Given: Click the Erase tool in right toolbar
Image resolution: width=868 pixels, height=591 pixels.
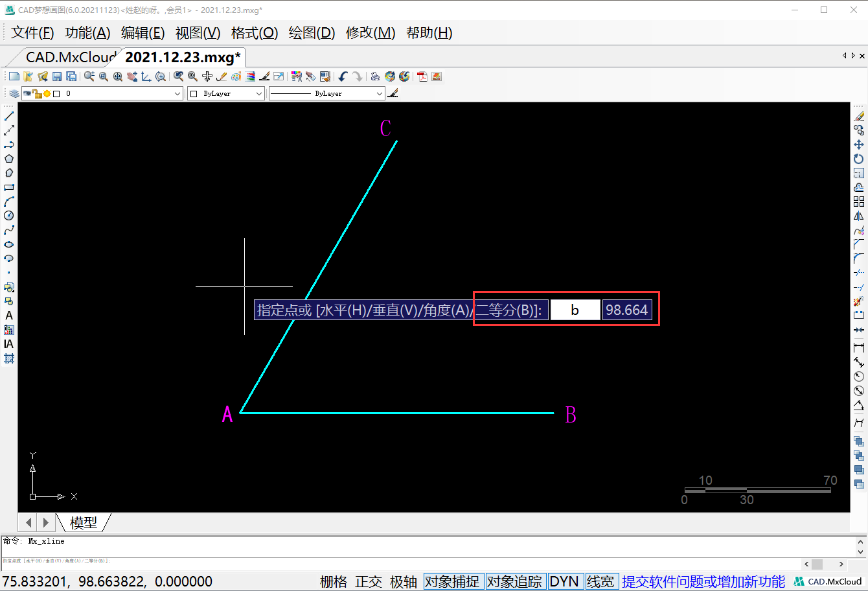Looking at the screenshot, I should tap(859, 116).
